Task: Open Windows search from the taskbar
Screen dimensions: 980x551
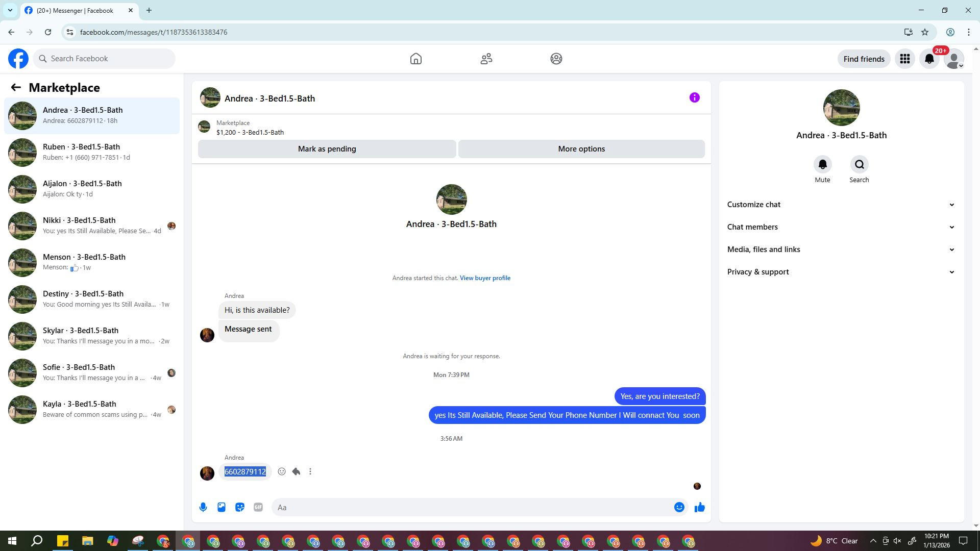Action: pos(37,541)
